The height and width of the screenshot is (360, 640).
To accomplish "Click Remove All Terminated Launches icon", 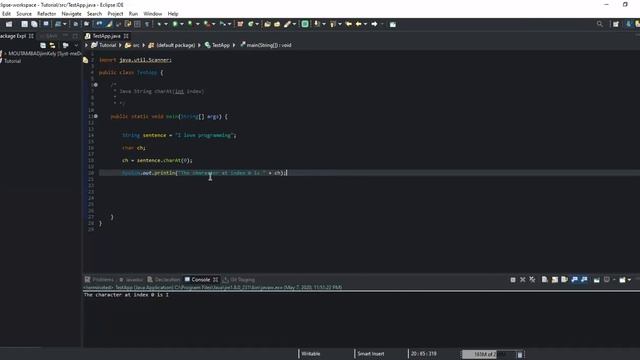I will 532,280.
